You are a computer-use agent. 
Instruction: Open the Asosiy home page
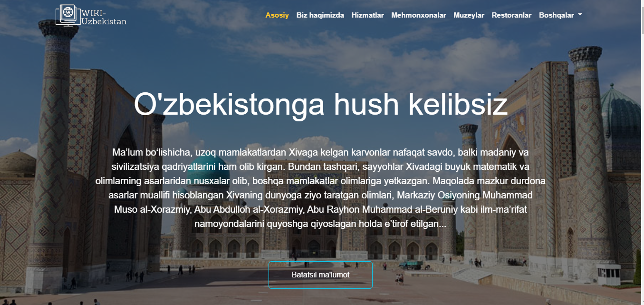point(277,15)
